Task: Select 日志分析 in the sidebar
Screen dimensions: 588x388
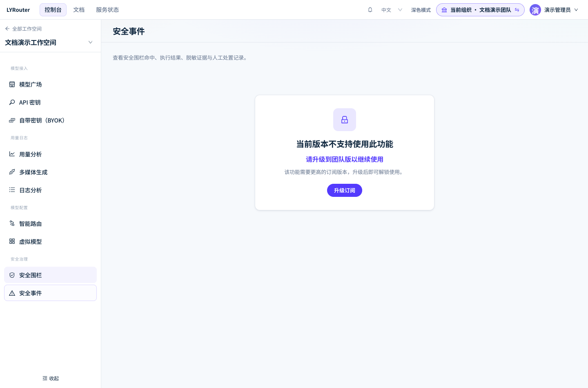Action: coord(50,190)
